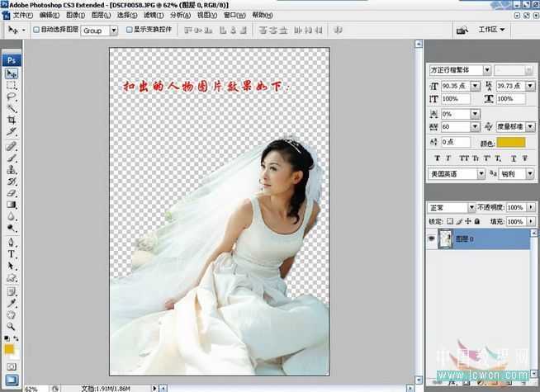The width and height of the screenshot is (540, 392).
Task: Select the Hand tool
Action: point(12,314)
